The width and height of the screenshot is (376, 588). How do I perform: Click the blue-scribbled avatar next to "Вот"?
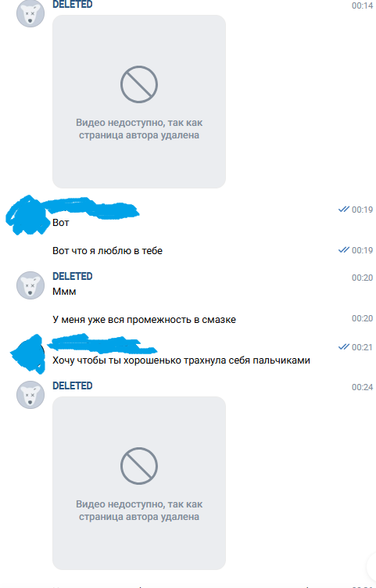pyautogui.click(x=27, y=215)
